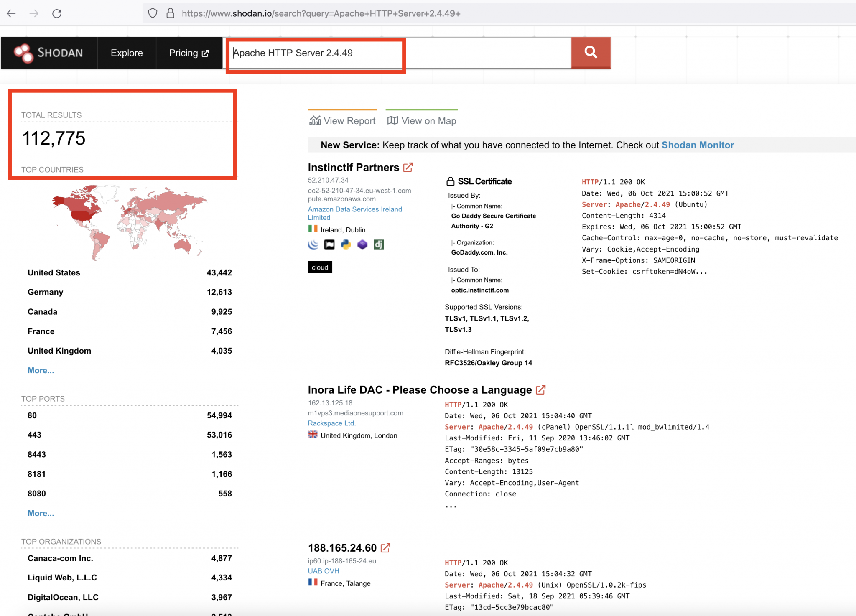
Task: Click the jQuery technology icon
Action: [313, 245]
